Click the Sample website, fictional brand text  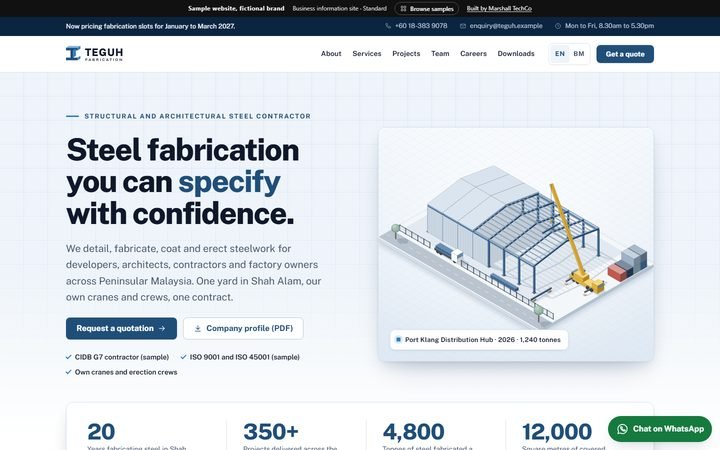click(x=236, y=9)
